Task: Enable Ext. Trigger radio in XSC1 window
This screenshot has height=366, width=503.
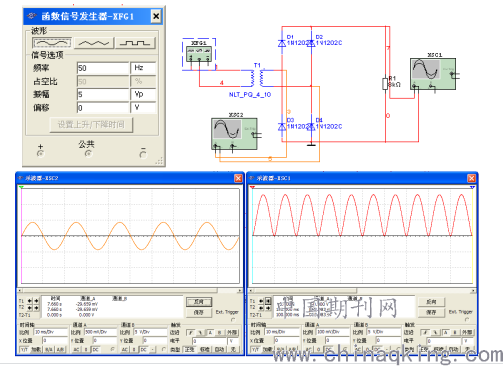Action: tap(466, 319)
